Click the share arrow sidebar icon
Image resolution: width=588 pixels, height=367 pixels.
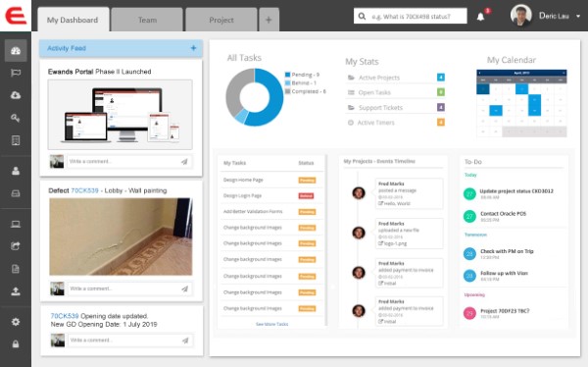[16, 246]
